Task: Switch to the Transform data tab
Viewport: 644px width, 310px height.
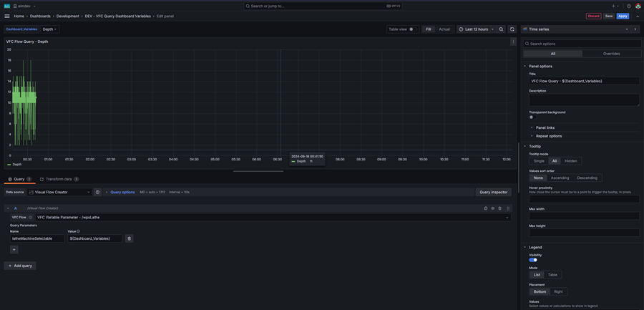Action: click(59, 179)
